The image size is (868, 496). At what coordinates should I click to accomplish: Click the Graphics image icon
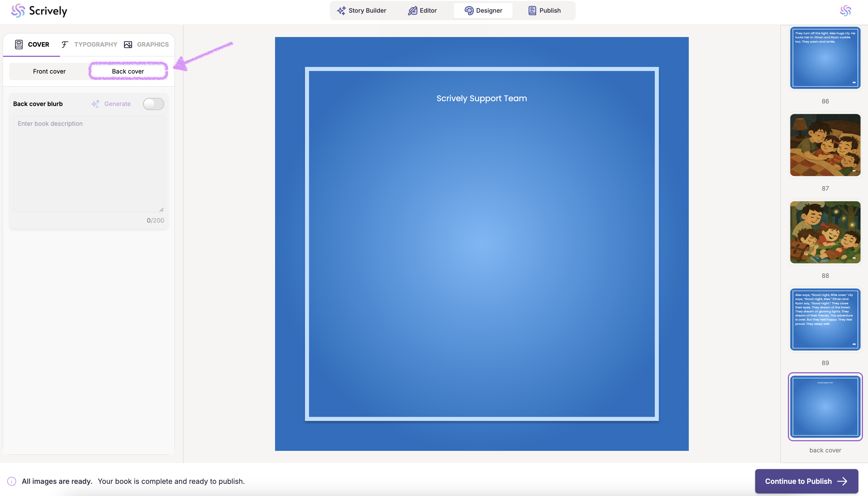(128, 44)
